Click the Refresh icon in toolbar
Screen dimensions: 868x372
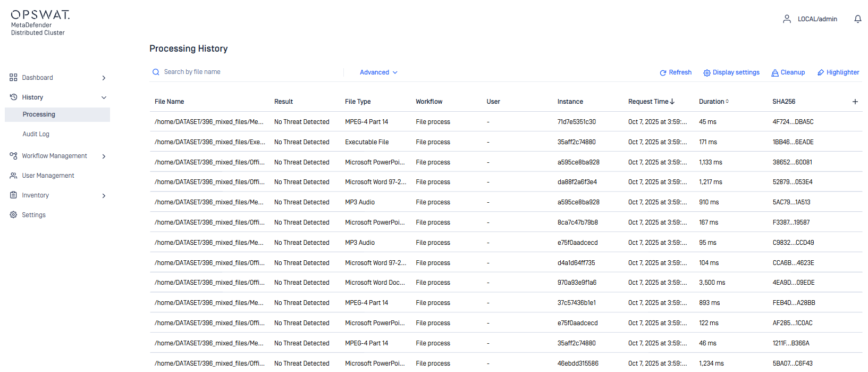tap(663, 73)
